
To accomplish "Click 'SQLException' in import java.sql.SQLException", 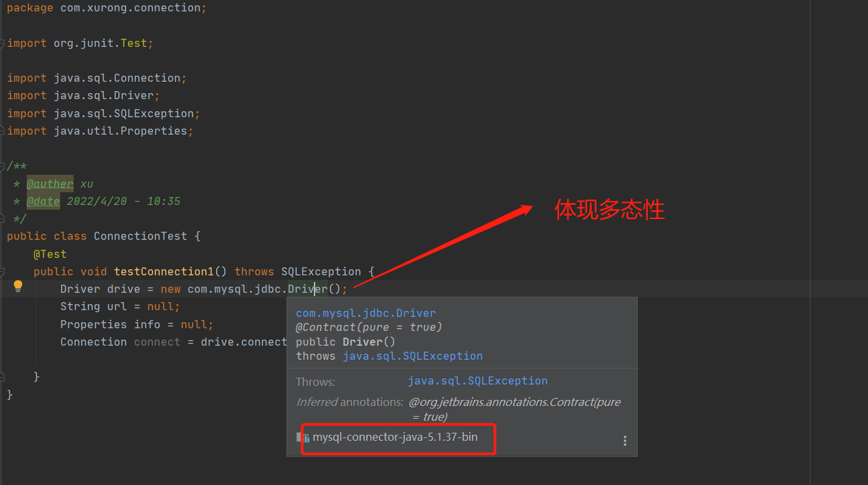I will (154, 113).
